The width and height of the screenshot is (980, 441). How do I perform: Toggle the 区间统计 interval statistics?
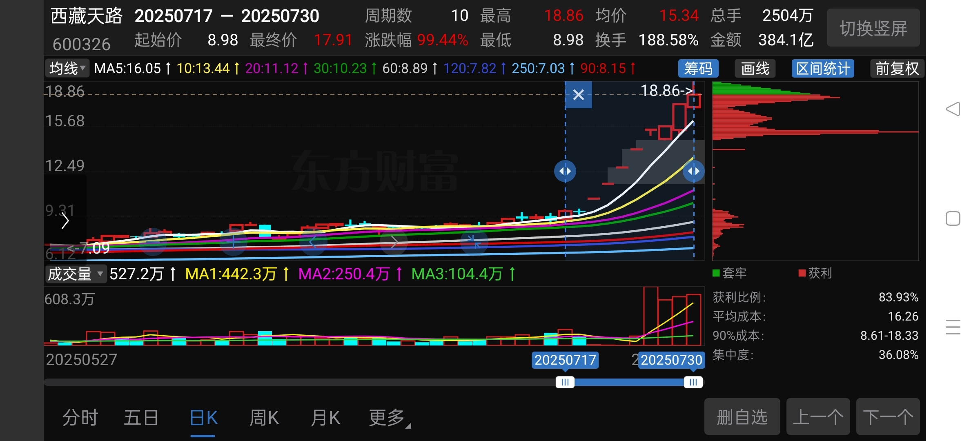823,68
